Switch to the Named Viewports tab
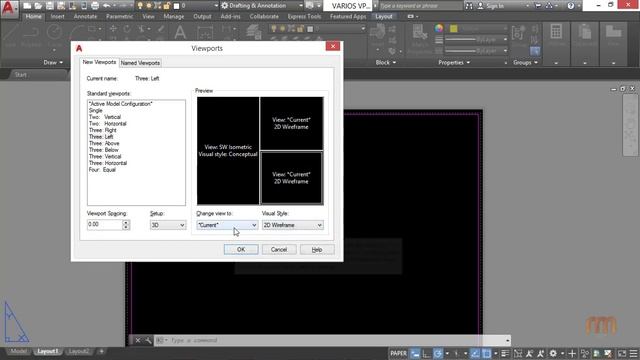 (140, 63)
